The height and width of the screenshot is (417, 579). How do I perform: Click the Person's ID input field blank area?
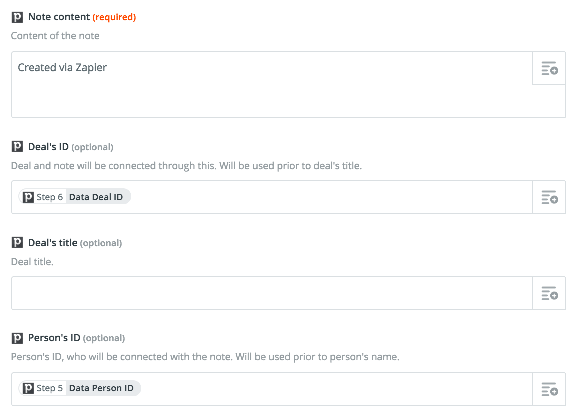(x=336, y=389)
